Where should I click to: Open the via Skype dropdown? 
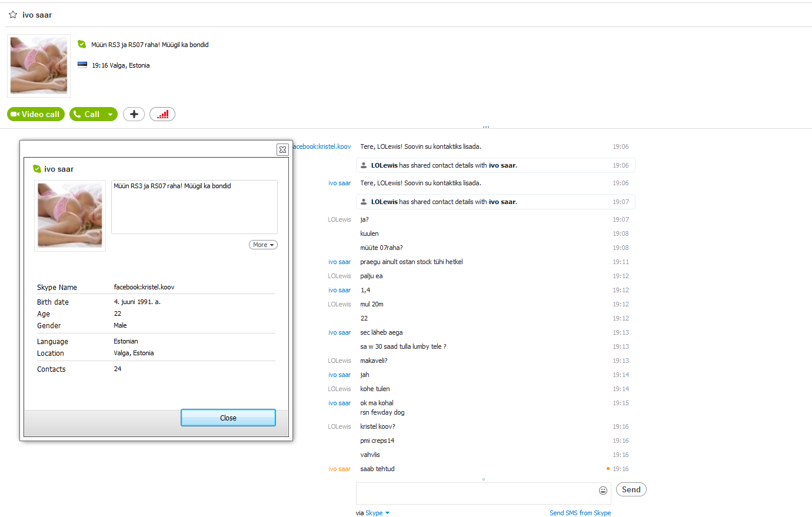pos(377,513)
